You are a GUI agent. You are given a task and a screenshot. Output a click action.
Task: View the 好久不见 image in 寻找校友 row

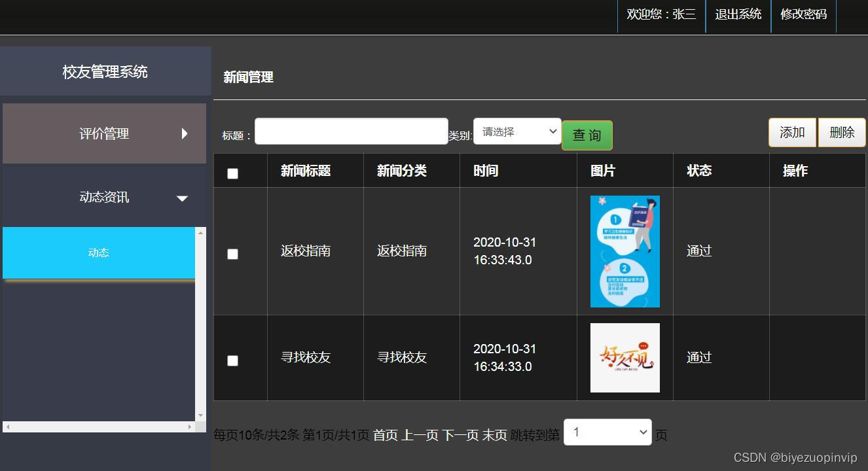click(x=624, y=358)
